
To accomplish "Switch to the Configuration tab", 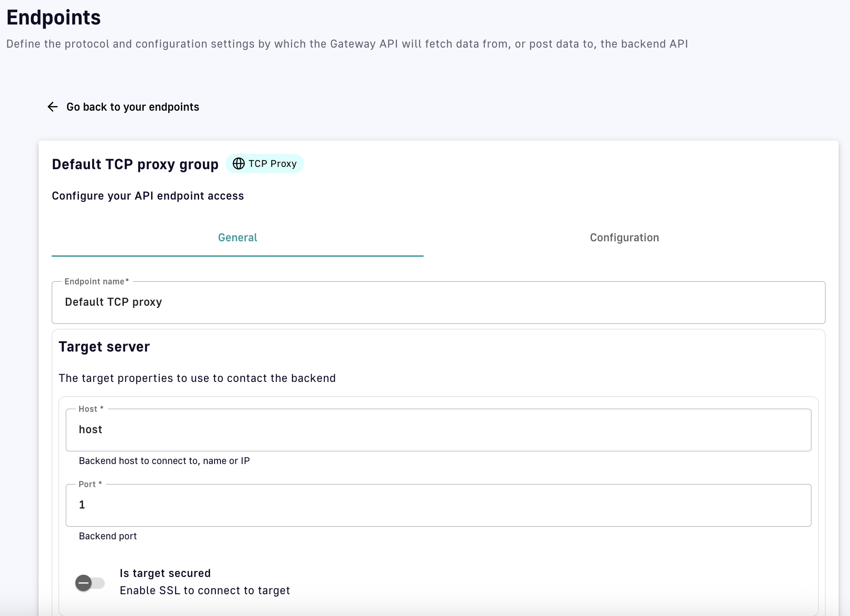I will click(624, 238).
